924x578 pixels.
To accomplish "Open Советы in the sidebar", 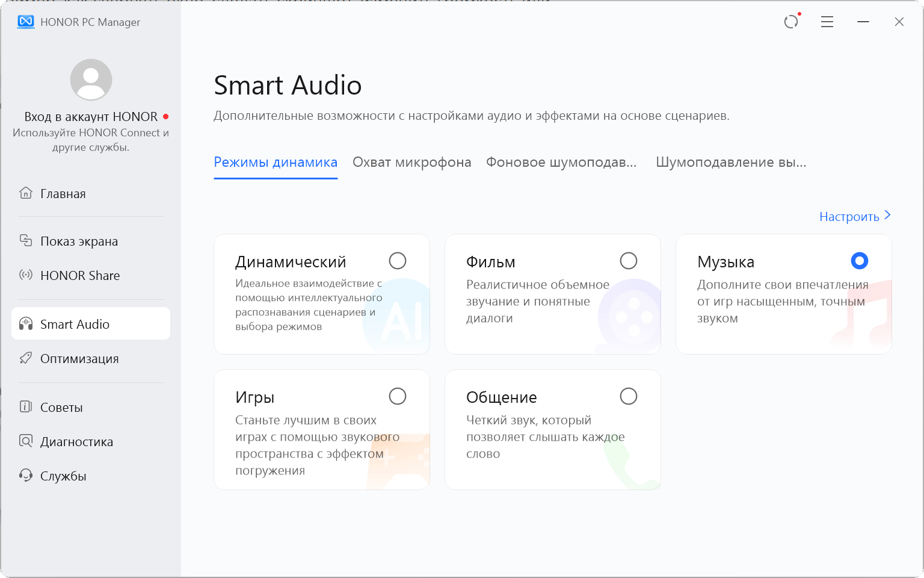I will click(x=91, y=407).
